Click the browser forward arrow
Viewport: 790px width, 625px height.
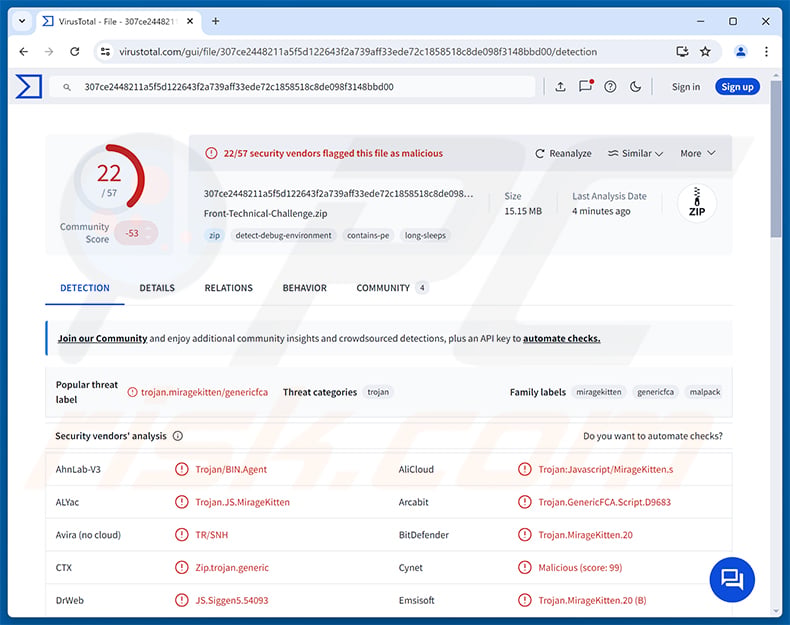point(49,51)
